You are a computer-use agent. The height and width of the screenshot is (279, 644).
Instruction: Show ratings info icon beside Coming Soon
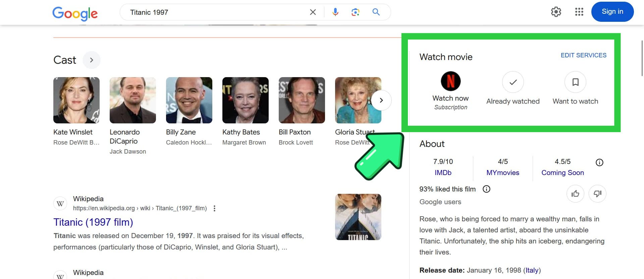coord(599,163)
